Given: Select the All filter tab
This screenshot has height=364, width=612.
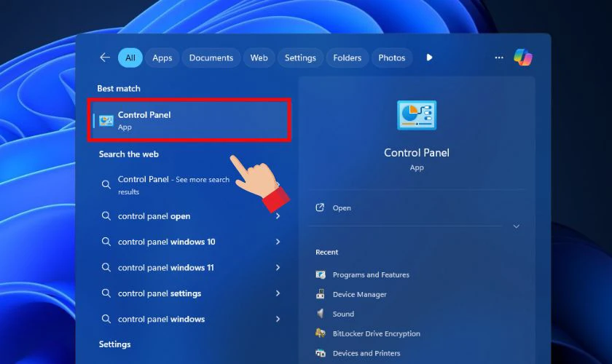Looking at the screenshot, I should (x=130, y=58).
